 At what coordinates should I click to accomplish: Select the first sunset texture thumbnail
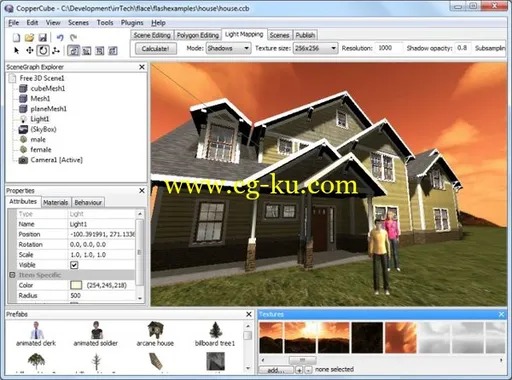[271, 337]
